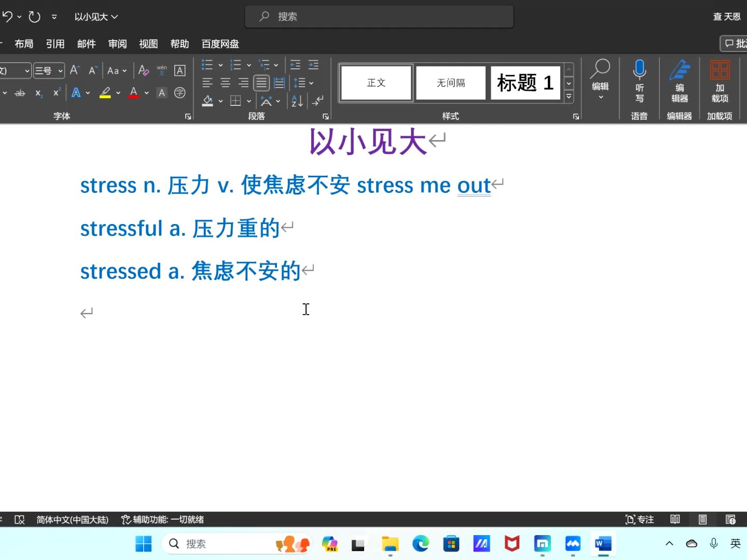Expand the styles gallery more arrow

pos(569,96)
